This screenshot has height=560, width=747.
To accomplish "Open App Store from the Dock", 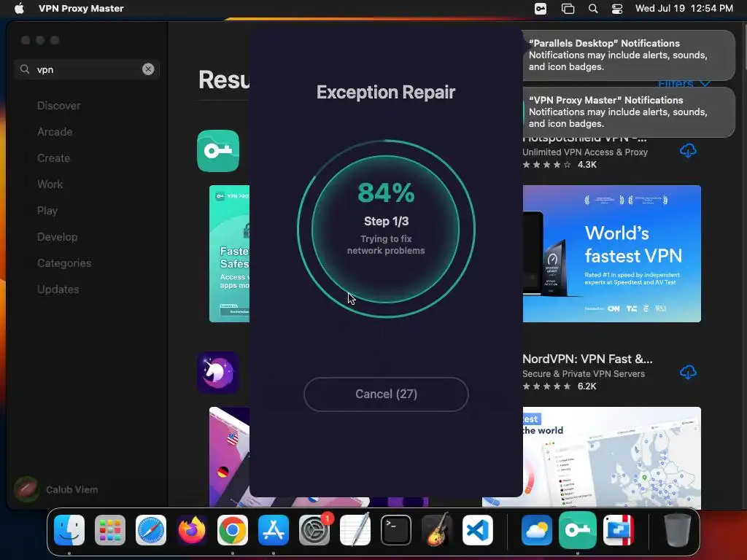I will 274,530.
